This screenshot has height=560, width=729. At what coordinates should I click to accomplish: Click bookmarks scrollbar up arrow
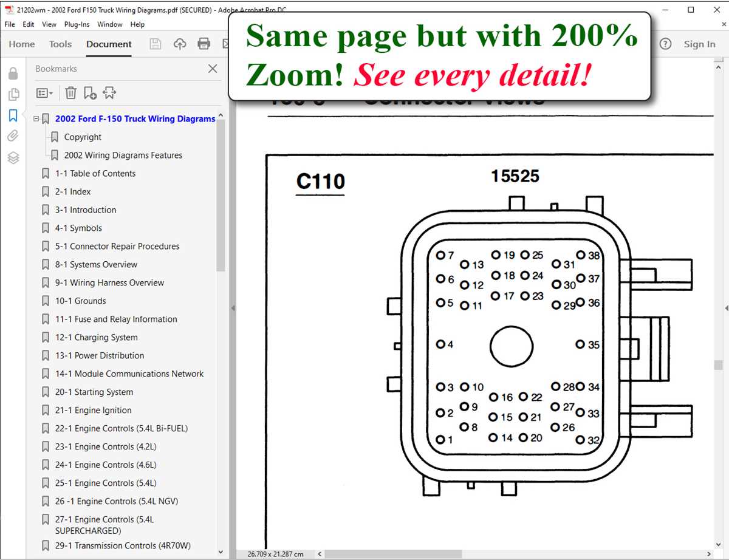coord(221,115)
